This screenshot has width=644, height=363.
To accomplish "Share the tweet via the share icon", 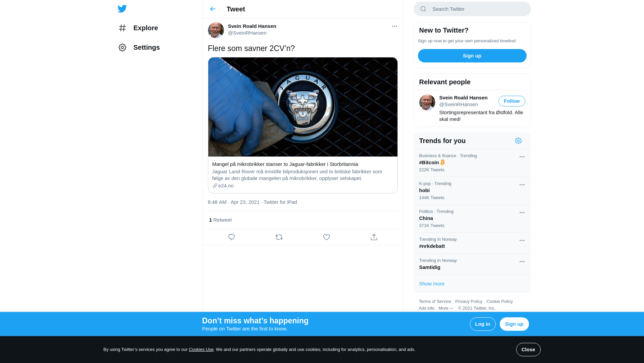I will tap(374, 237).
